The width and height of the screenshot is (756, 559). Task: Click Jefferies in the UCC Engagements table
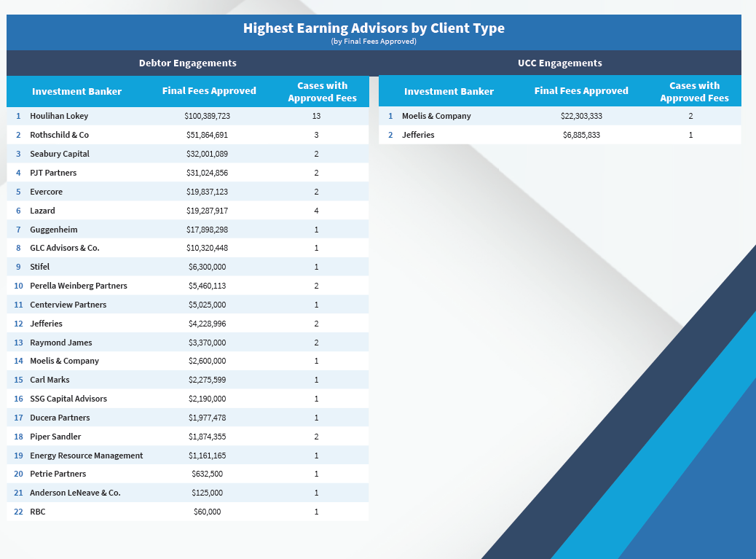click(418, 135)
